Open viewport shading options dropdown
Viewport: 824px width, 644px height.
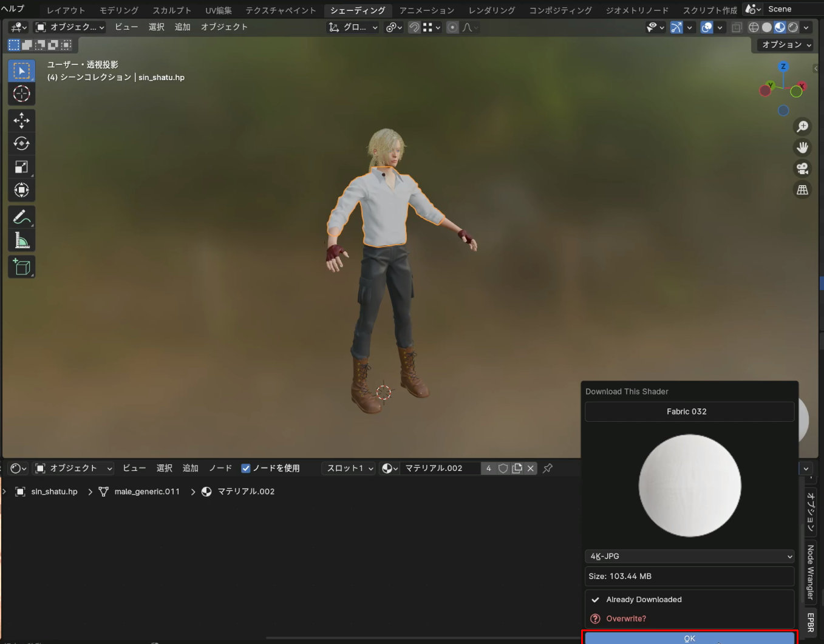tap(806, 27)
